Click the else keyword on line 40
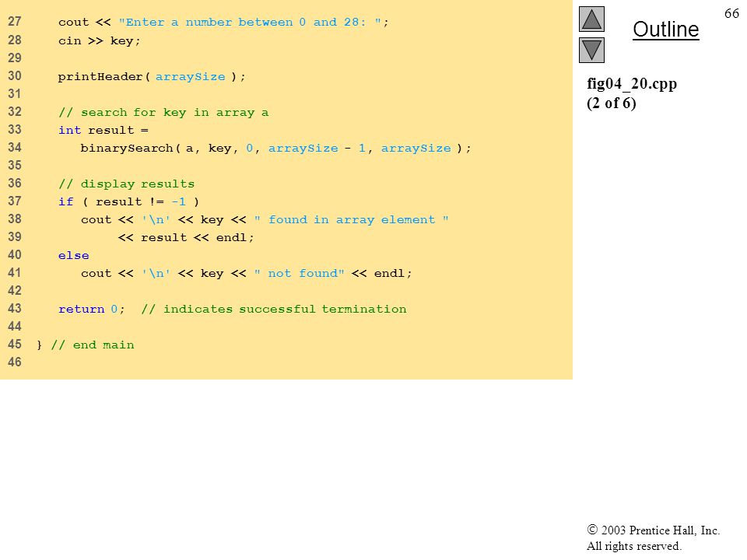The height and width of the screenshot is (560, 747). 73,255
